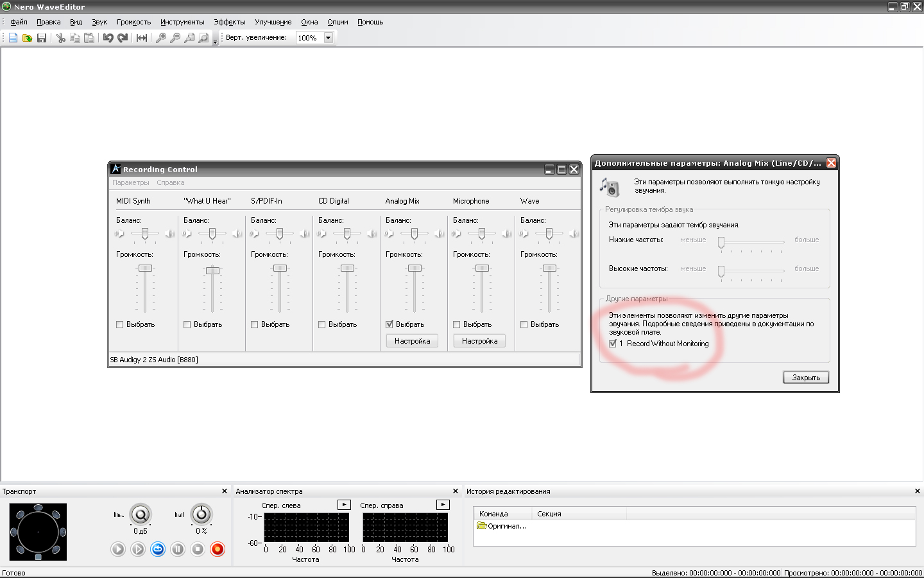Open the Эффекты menu

[230, 22]
